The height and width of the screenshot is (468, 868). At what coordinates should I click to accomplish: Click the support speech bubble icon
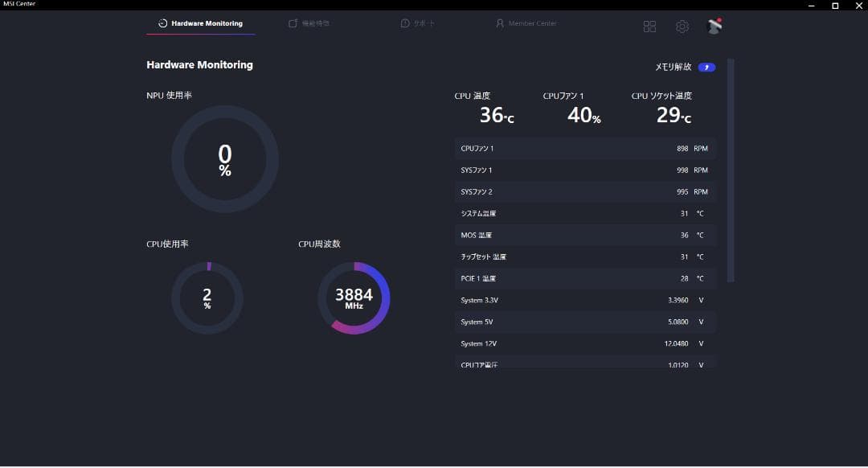405,23
